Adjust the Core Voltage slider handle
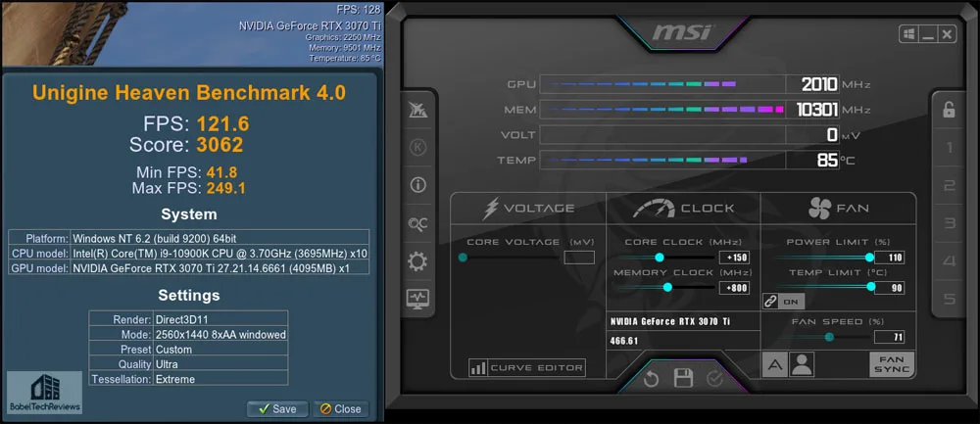Screen dimensions: 980x424 463,258
